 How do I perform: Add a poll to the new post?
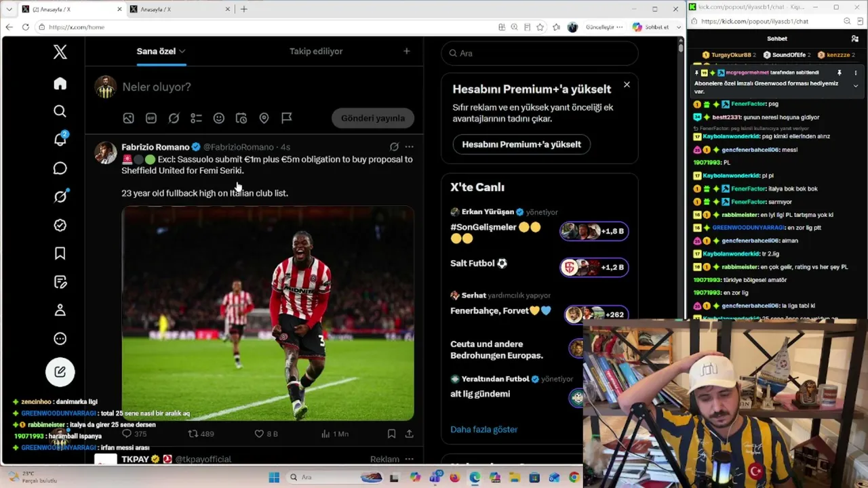point(196,118)
